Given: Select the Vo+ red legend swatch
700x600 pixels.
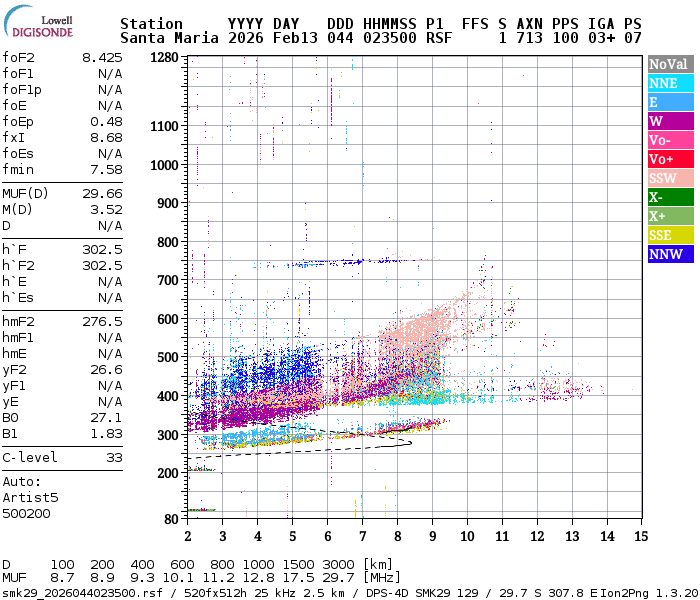Looking at the screenshot, I should 671,159.
